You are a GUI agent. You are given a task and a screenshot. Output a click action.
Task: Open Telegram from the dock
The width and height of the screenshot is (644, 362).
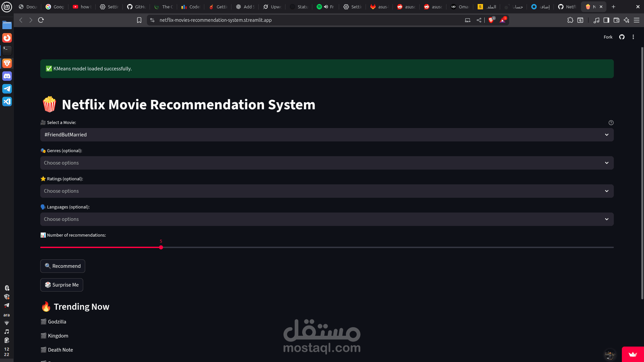(x=7, y=89)
